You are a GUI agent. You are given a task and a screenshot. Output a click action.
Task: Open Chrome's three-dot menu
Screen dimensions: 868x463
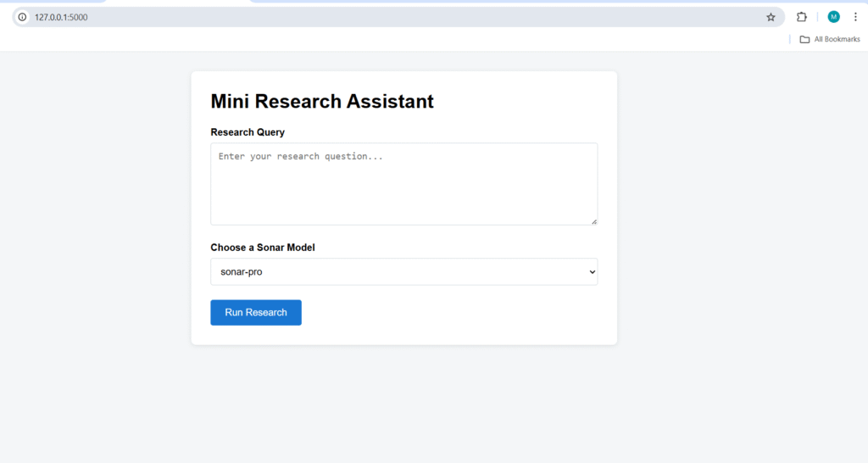tap(855, 17)
